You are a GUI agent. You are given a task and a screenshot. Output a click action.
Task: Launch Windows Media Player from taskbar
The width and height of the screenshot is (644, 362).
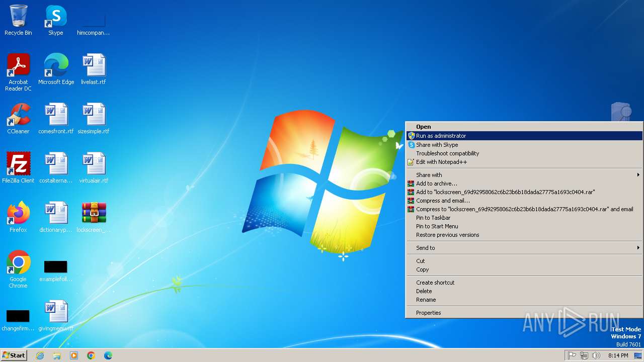pyautogui.click(x=74, y=355)
